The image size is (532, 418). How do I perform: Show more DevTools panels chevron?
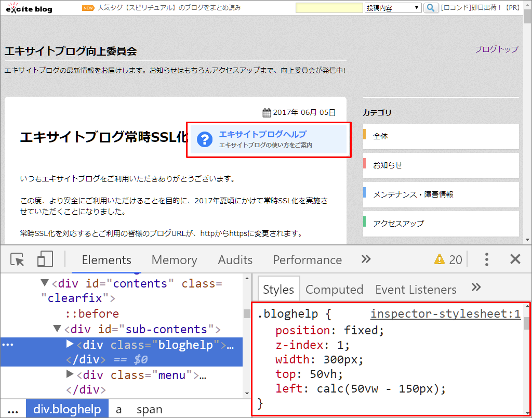[366, 259]
